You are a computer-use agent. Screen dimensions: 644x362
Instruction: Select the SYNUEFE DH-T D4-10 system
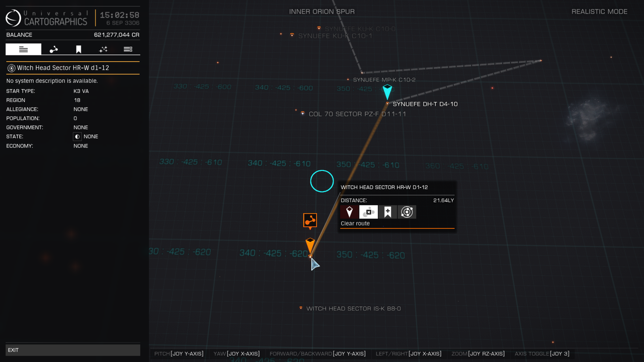click(425, 104)
